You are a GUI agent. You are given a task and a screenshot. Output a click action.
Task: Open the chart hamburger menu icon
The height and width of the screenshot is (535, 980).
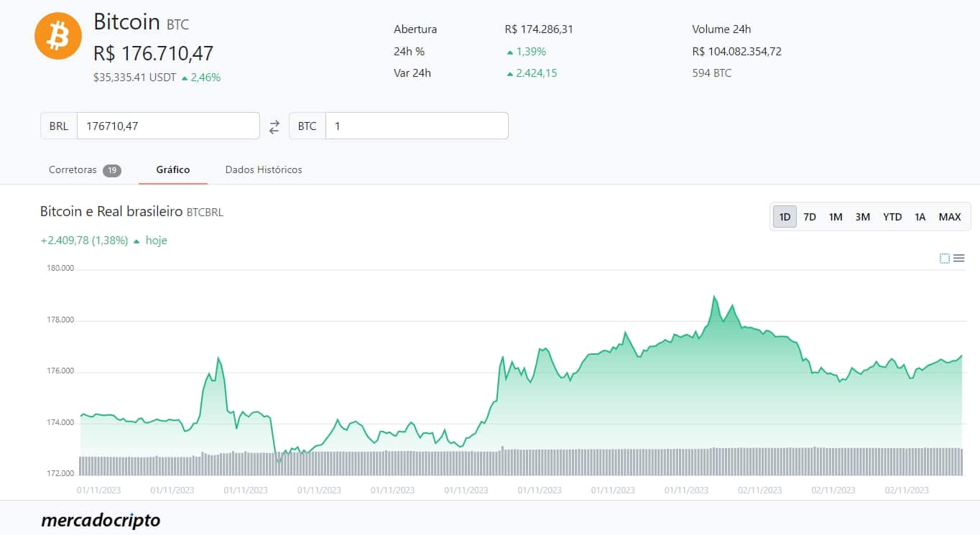pyautogui.click(x=958, y=259)
